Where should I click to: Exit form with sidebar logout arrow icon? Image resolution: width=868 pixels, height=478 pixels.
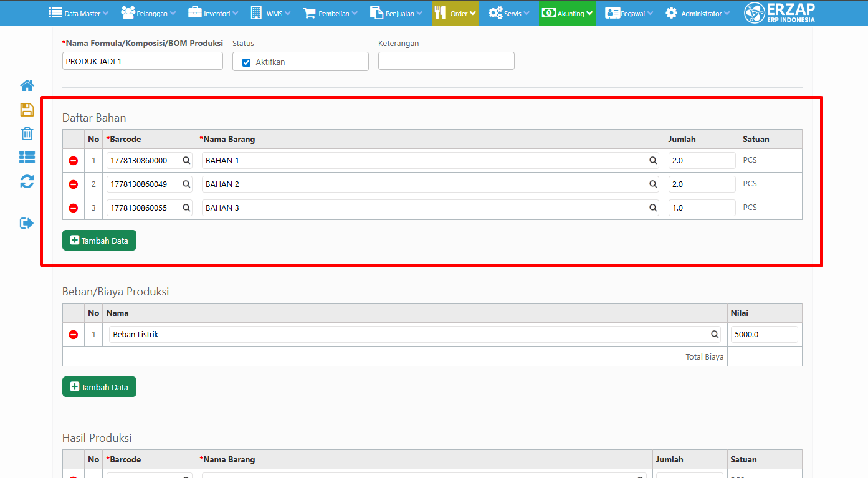click(27, 222)
